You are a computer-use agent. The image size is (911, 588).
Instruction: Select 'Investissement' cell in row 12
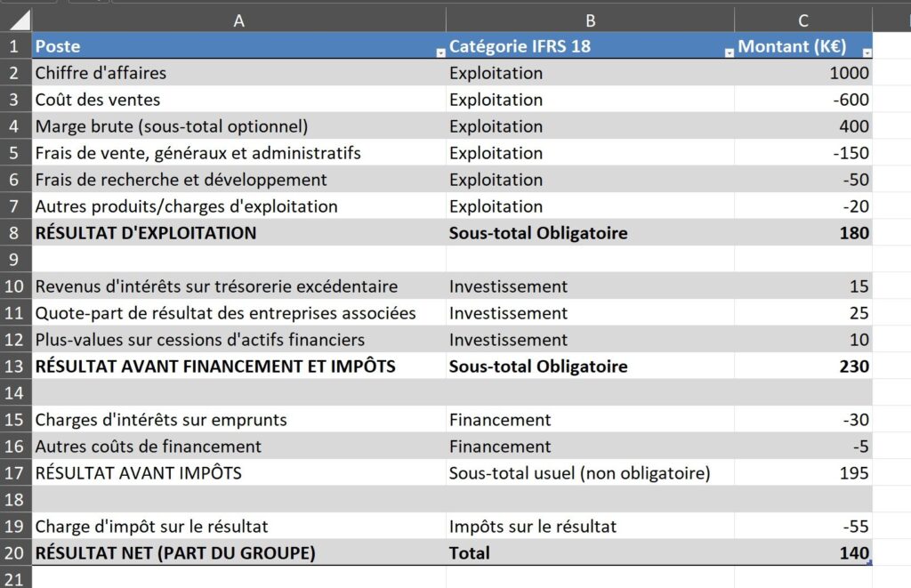(591, 339)
